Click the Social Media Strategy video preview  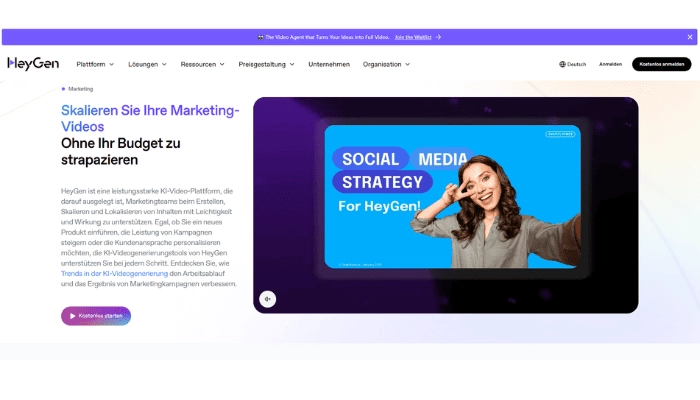point(452,196)
